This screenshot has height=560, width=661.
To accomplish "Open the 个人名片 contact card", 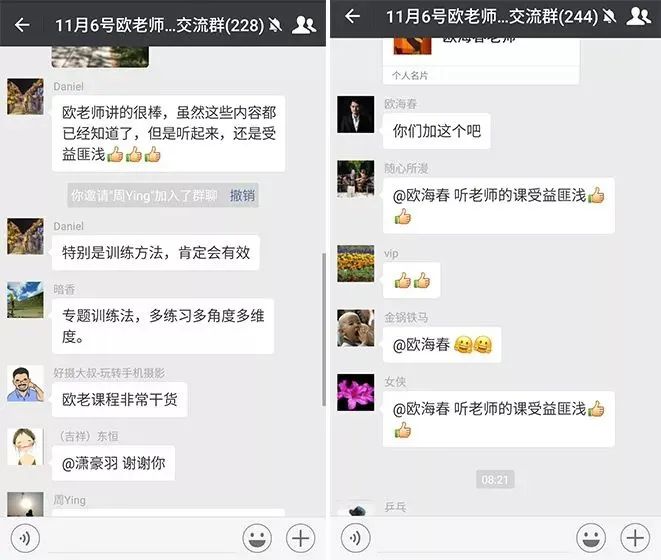I will [481, 61].
